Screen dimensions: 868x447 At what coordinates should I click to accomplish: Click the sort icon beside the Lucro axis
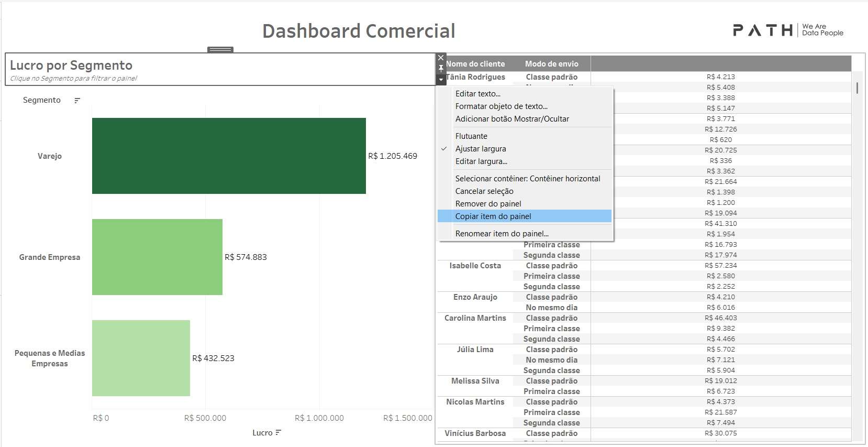(x=278, y=433)
